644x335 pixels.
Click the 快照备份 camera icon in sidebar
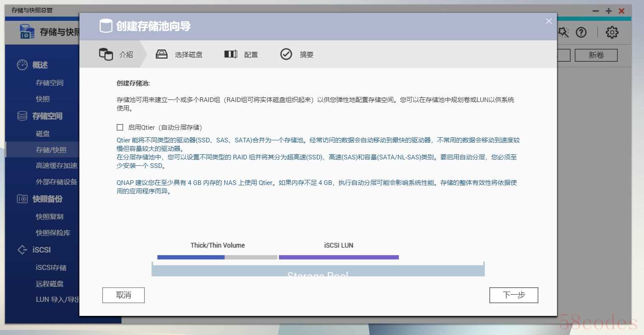tap(22, 199)
